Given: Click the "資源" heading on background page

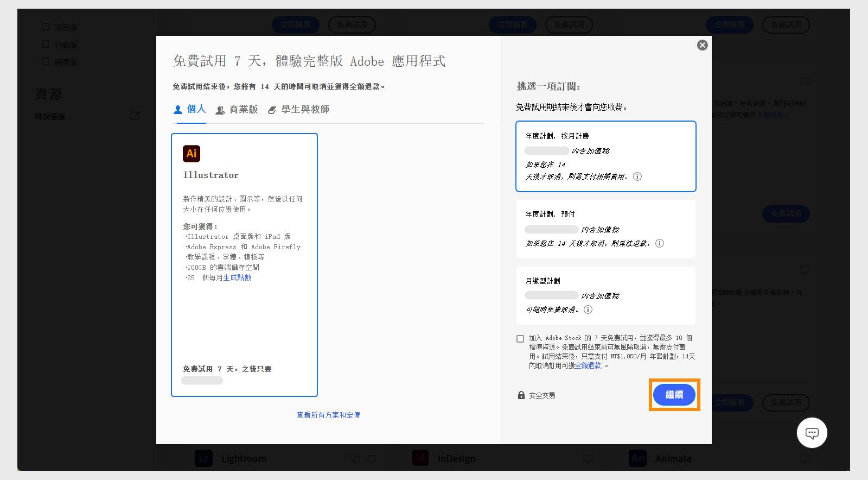Looking at the screenshot, I should pyautogui.click(x=48, y=94).
